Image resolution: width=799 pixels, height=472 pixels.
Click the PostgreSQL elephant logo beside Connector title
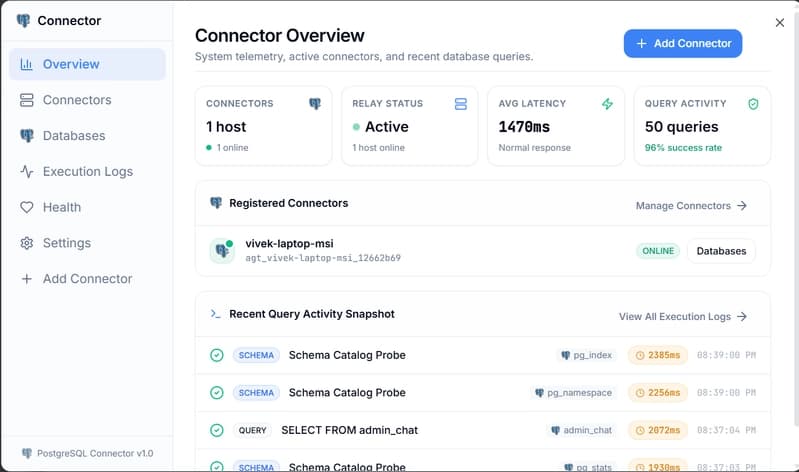[23, 20]
